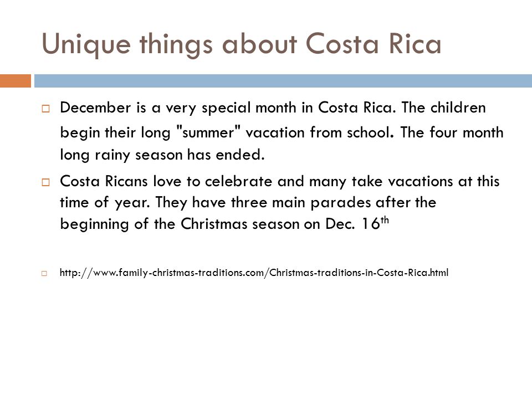Click the text 'Costa Ricans love to celebrate'

pos(166,181)
